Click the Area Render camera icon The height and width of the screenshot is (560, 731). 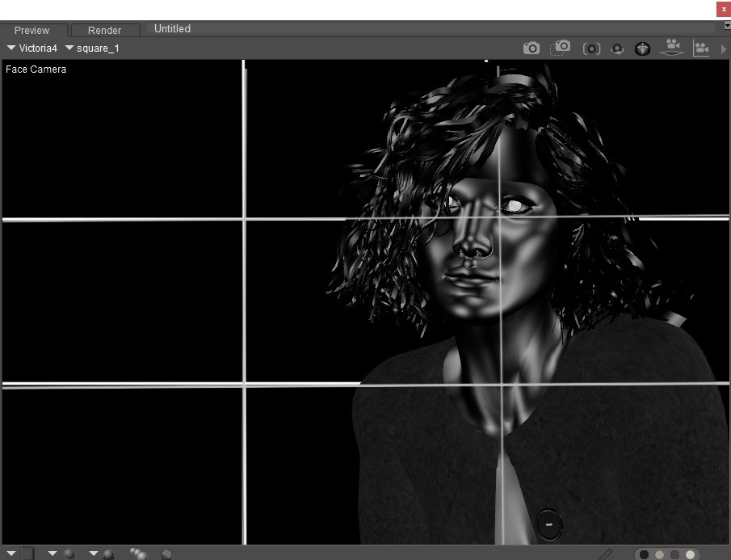(x=561, y=48)
